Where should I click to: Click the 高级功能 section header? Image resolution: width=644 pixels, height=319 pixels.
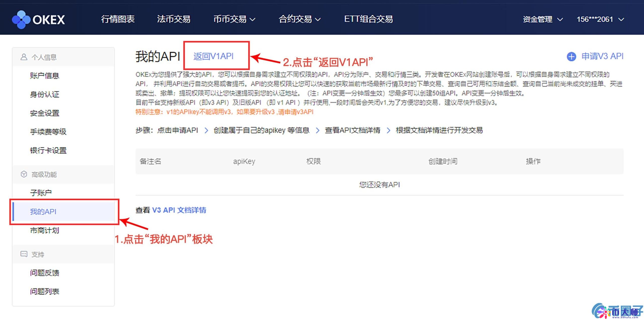pos(63,174)
